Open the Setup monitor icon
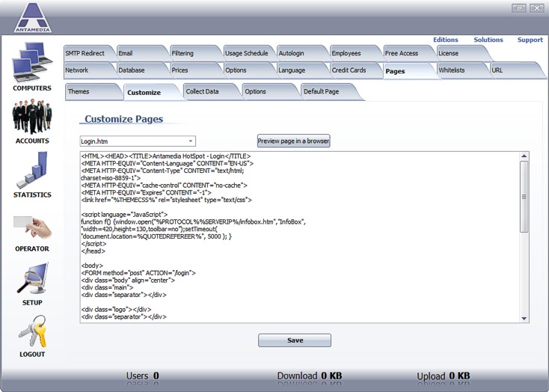Screen dimensions: 549x392 [32, 278]
